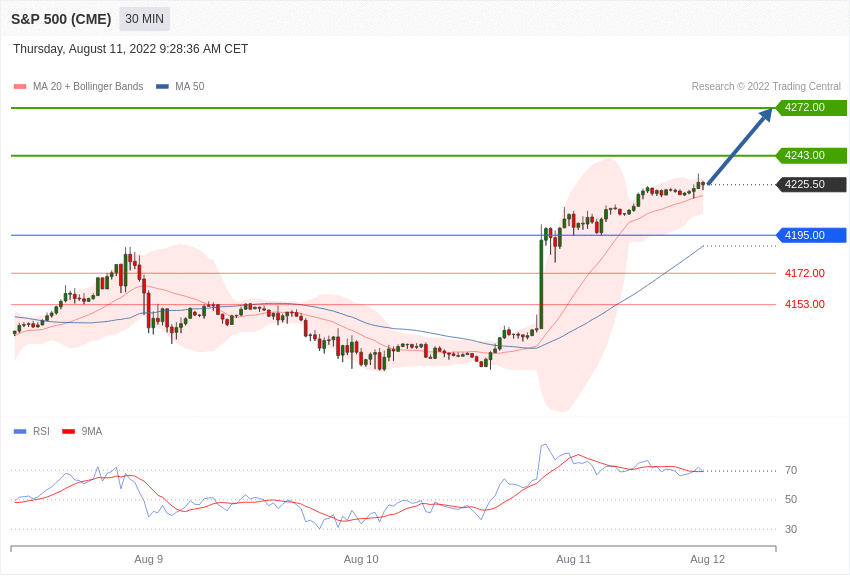
Task: Click the 9MA legend red swatch
Action: coord(69,432)
